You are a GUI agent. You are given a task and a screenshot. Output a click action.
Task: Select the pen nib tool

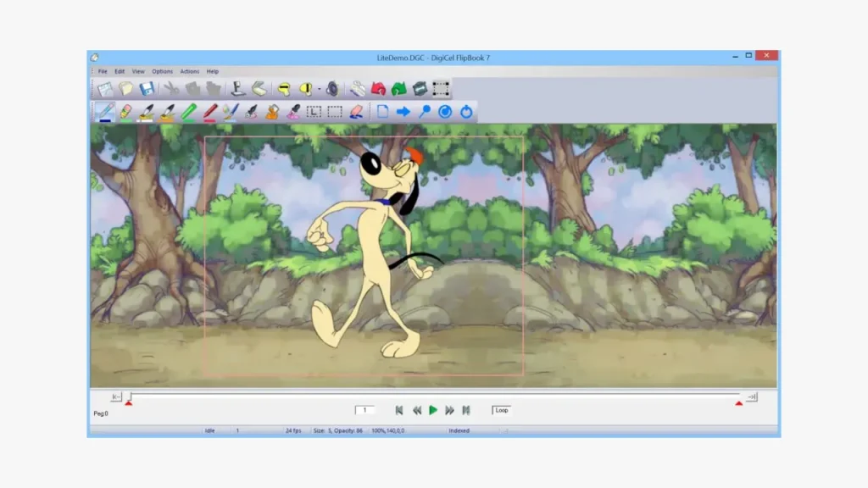(x=251, y=112)
